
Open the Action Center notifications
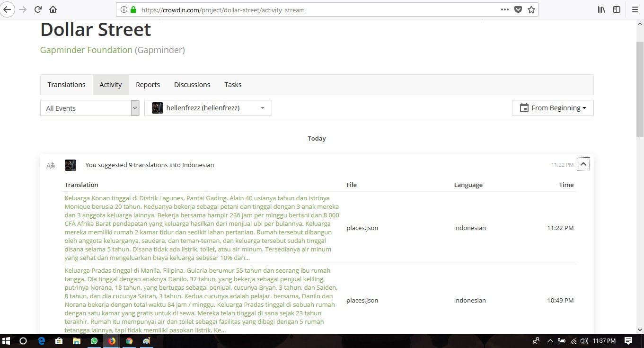click(x=628, y=340)
